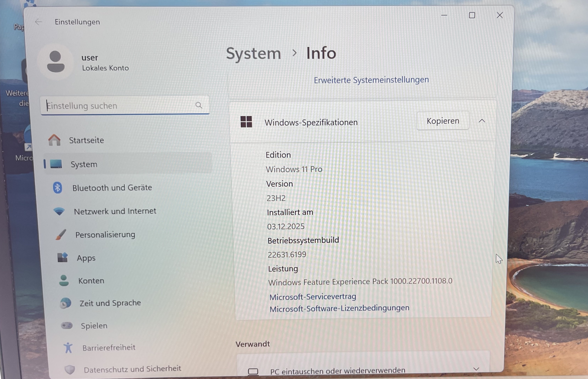Screen dimensions: 588x379
Task: Close the Einstellungen window
Action: tap(500, 15)
